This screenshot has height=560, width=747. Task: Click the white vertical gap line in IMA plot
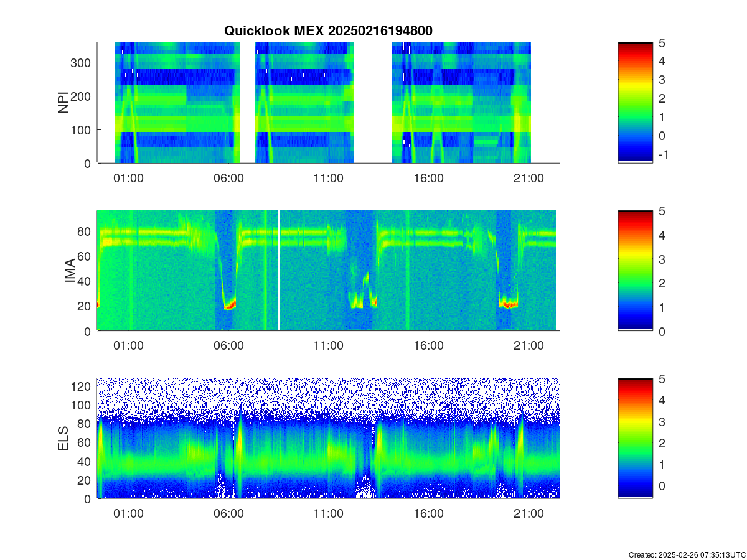pyautogui.click(x=278, y=271)
